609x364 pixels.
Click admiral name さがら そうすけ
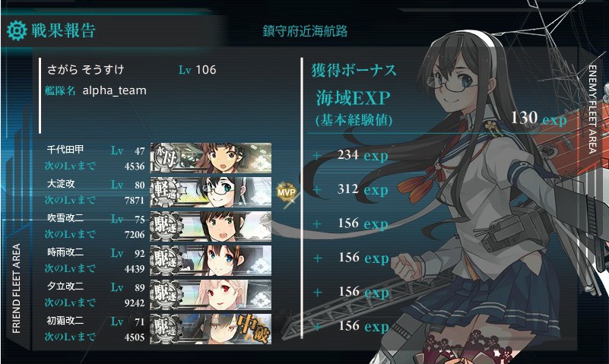point(85,69)
